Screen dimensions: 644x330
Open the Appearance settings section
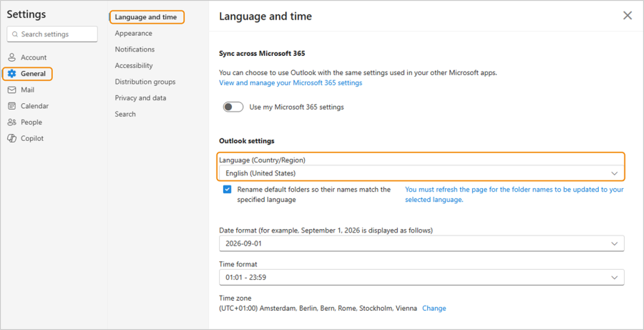[134, 34]
